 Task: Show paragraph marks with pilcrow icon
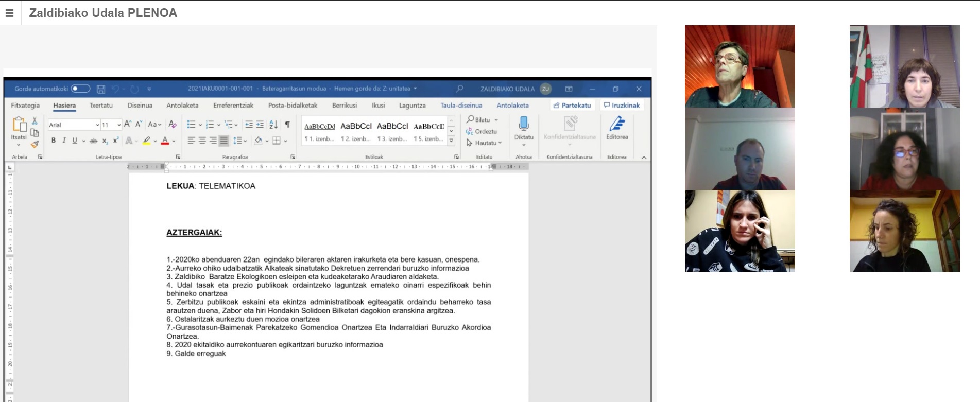[287, 125]
